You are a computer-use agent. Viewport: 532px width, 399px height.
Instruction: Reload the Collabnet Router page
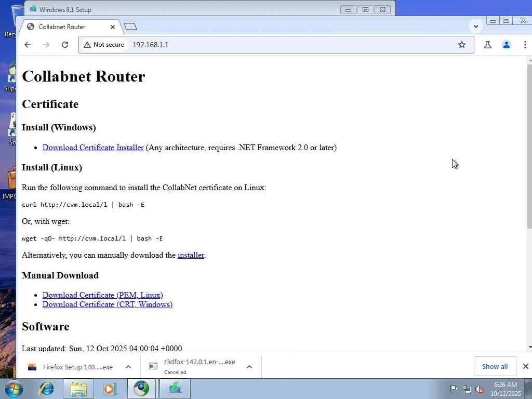click(65, 45)
